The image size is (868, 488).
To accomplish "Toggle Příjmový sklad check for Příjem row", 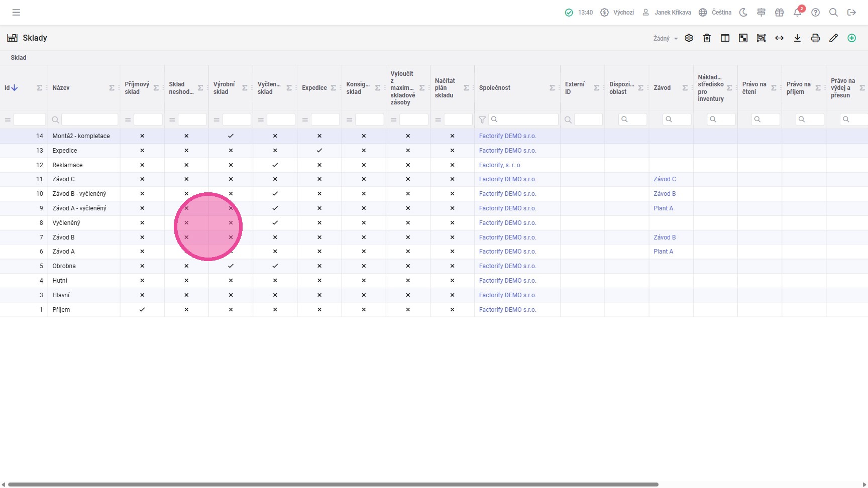I will point(142,310).
